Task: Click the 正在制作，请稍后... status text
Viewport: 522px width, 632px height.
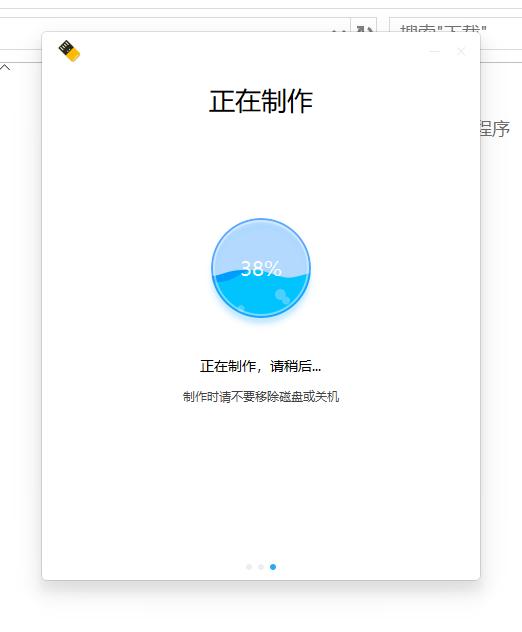Action: coord(260,366)
